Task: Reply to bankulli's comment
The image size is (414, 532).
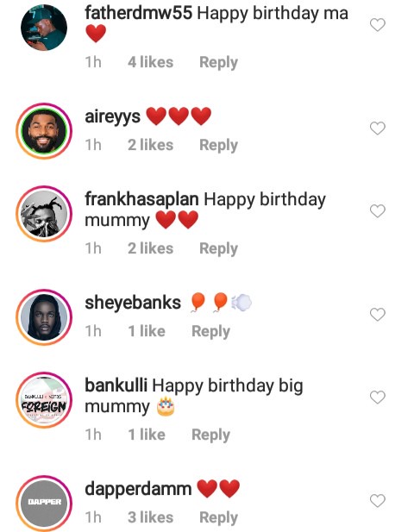Action: [210, 435]
